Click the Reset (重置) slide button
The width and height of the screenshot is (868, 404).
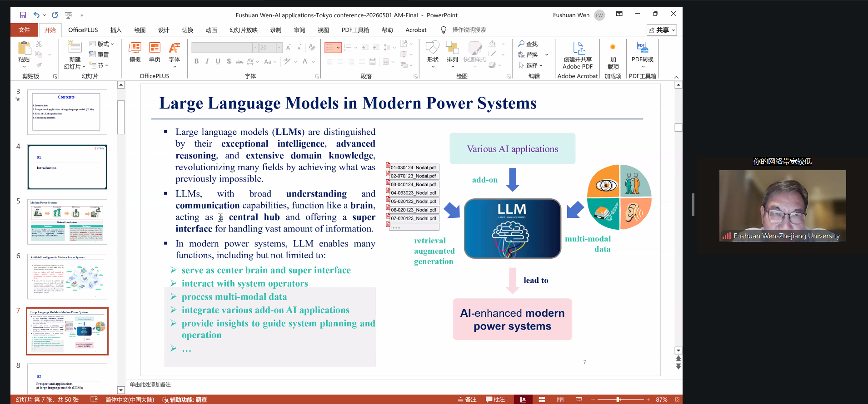[99, 54]
